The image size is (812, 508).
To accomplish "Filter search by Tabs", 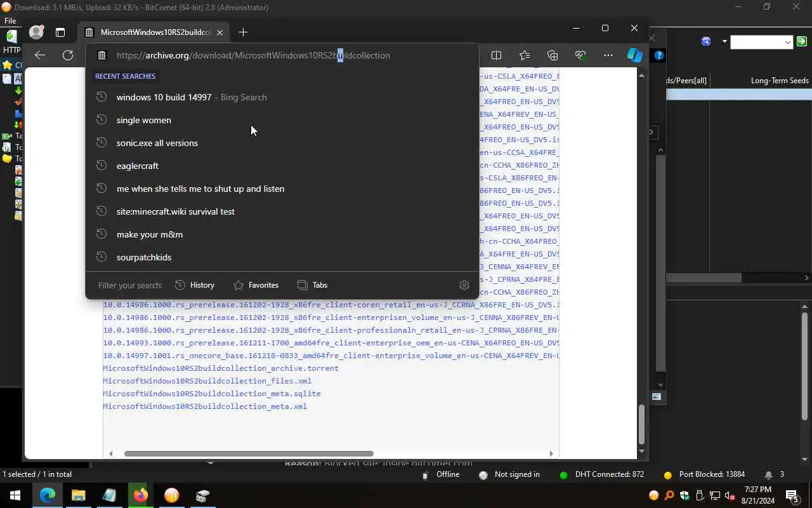I will [x=313, y=285].
